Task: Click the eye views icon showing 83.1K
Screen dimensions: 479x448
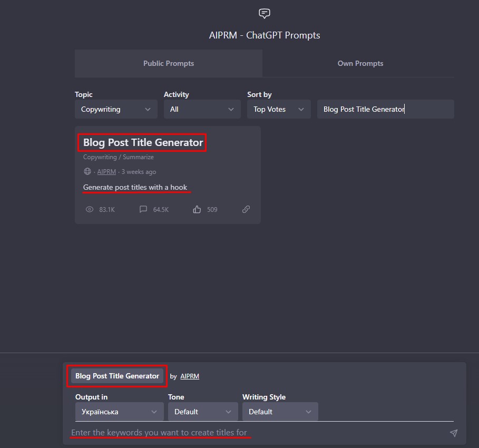Action: 90,209
